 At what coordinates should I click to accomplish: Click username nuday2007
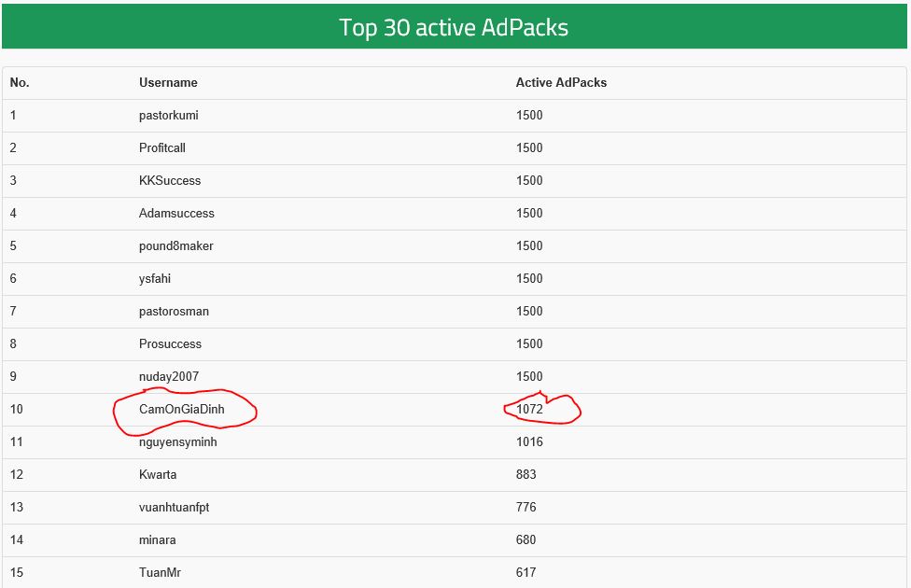(169, 377)
